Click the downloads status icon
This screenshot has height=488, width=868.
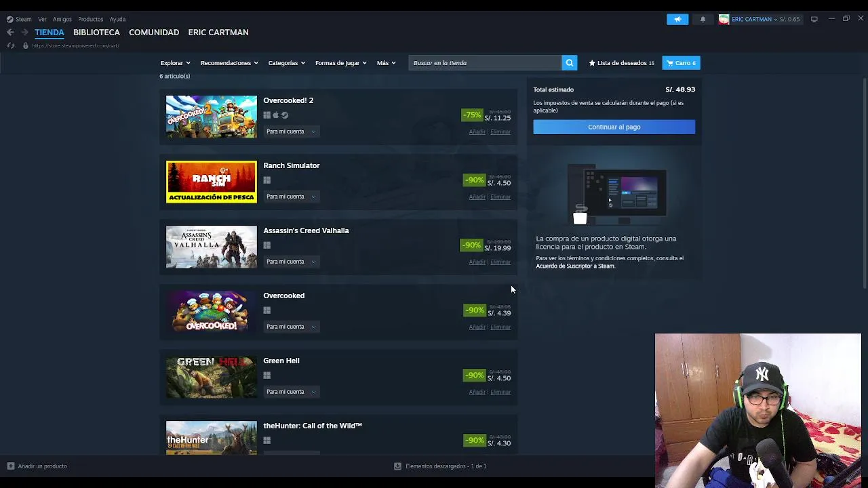point(398,466)
